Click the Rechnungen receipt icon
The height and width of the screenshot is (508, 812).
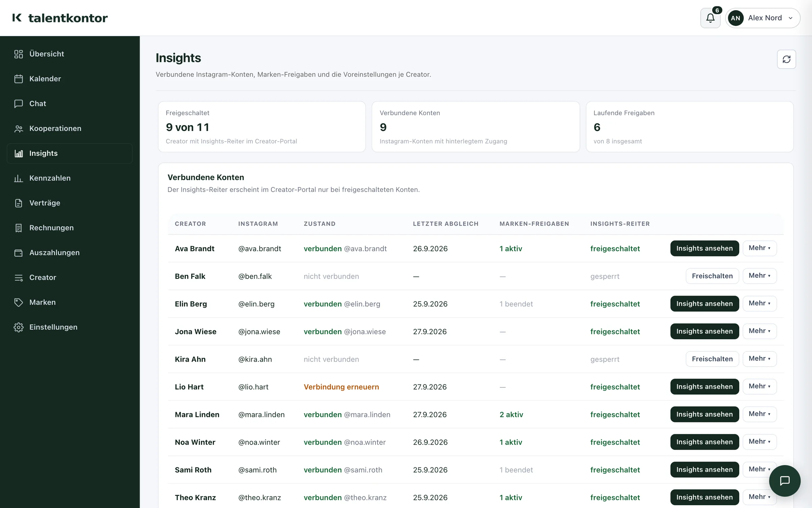19,228
